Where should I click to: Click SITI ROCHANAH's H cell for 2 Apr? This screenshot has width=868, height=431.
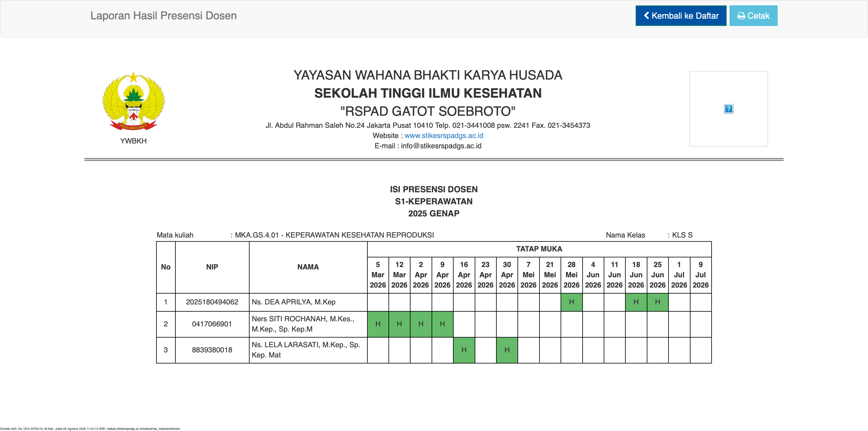[x=421, y=324]
